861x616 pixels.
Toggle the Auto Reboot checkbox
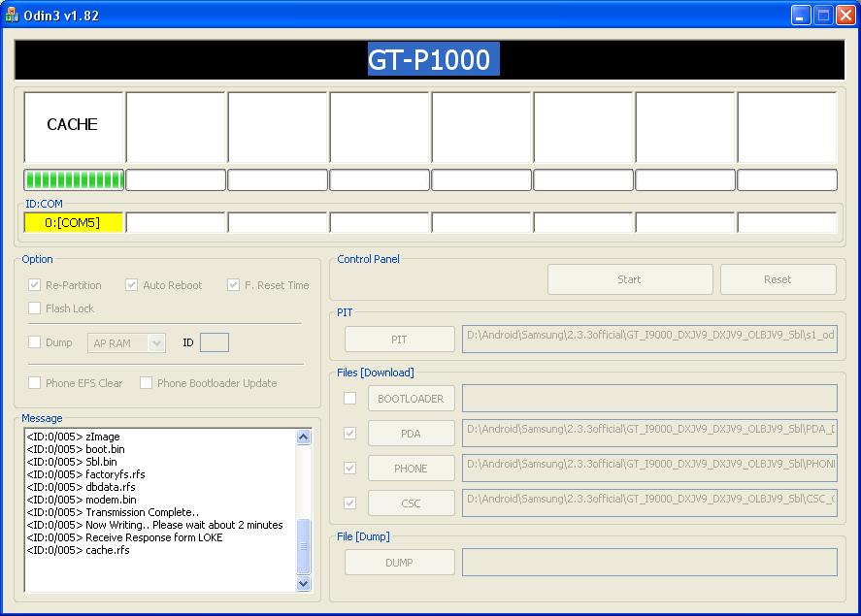click(131, 285)
